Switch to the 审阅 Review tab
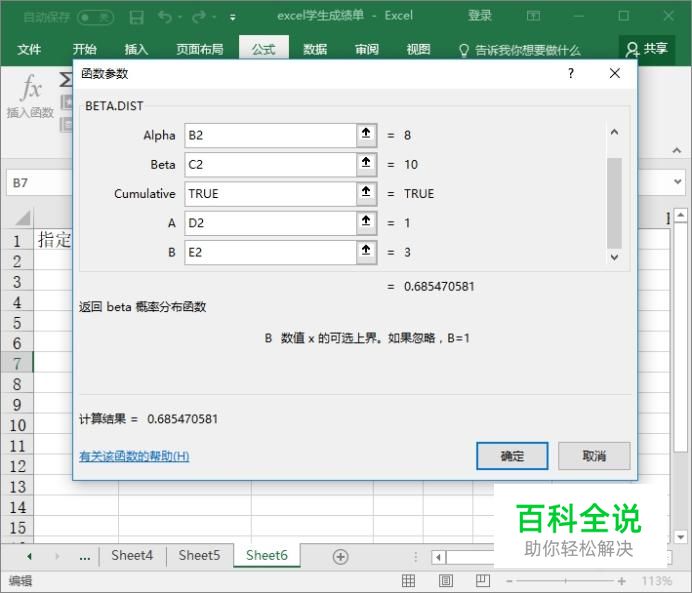The image size is (692, 593). click(367, 49)
